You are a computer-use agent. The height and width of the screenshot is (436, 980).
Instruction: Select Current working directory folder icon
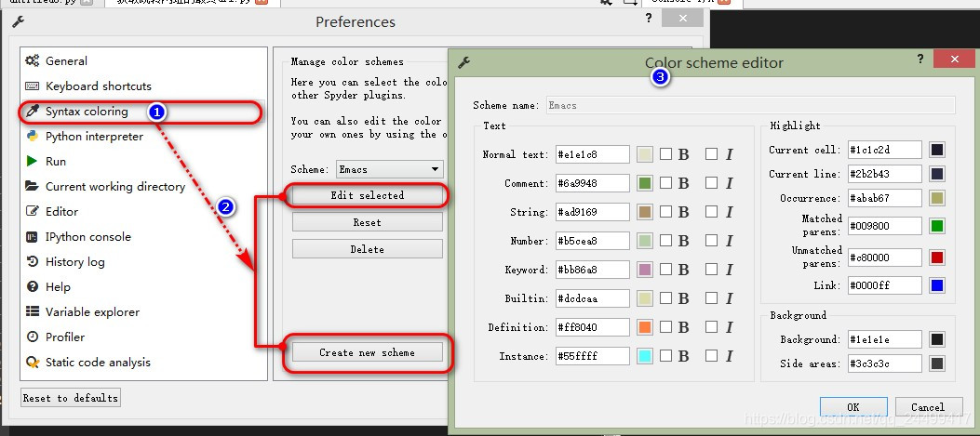tap(32, 186)
